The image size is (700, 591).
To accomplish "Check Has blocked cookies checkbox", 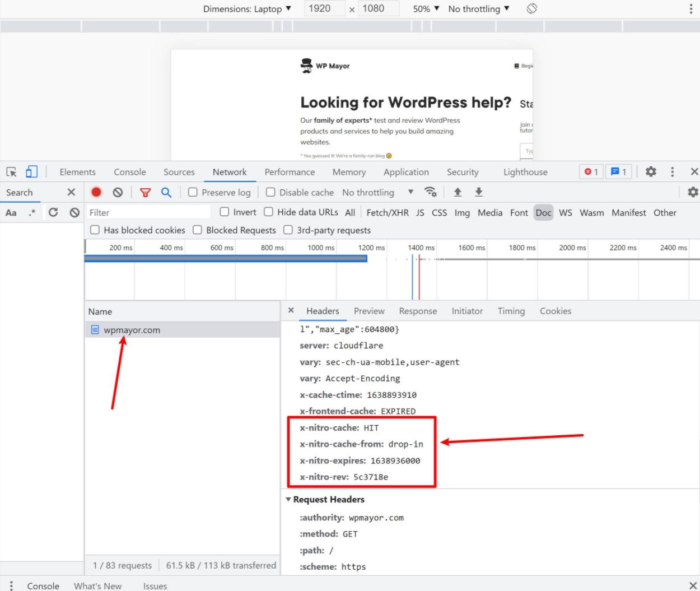I will click(95, 230).
